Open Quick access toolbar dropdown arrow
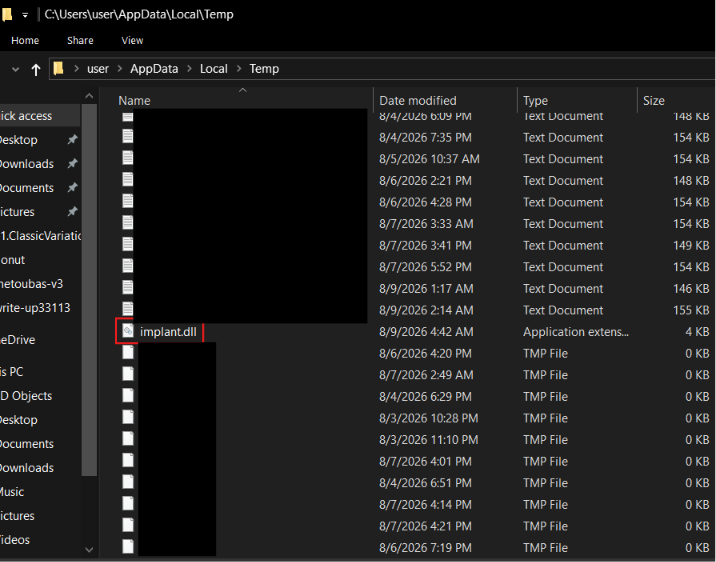This screenshot has height=562, width=716. pyautogui.click(x=25, y=16)
